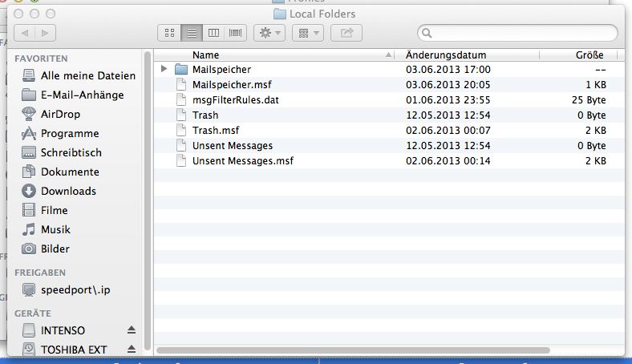Go forward with the right arrow button
Viewport: 632px width, 364px height.
[45, 33]
